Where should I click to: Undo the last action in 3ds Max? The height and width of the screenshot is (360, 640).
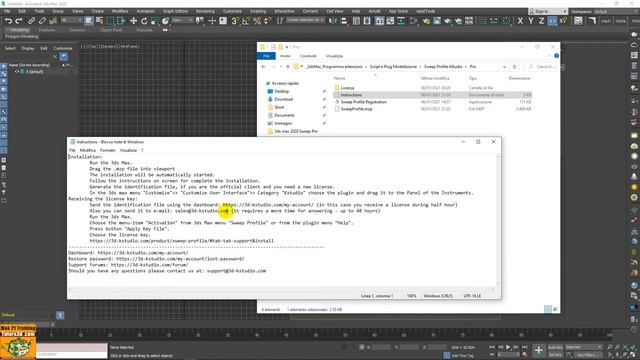click(8, 21)
